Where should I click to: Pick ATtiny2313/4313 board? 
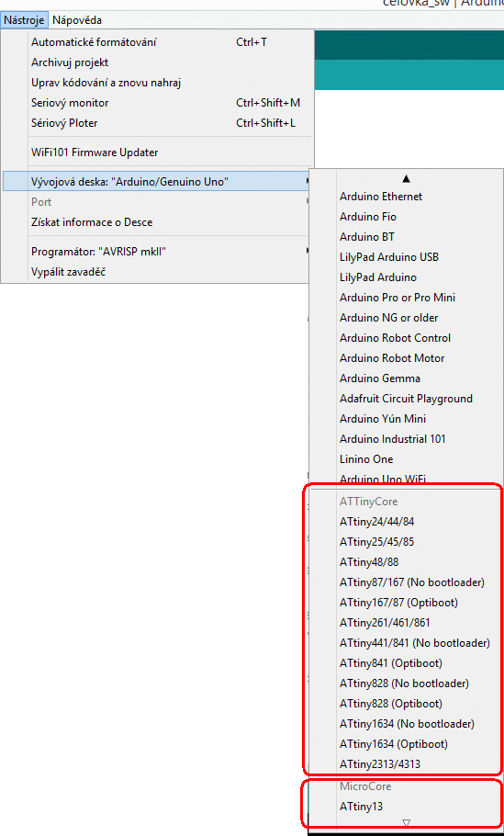(406, 765)
